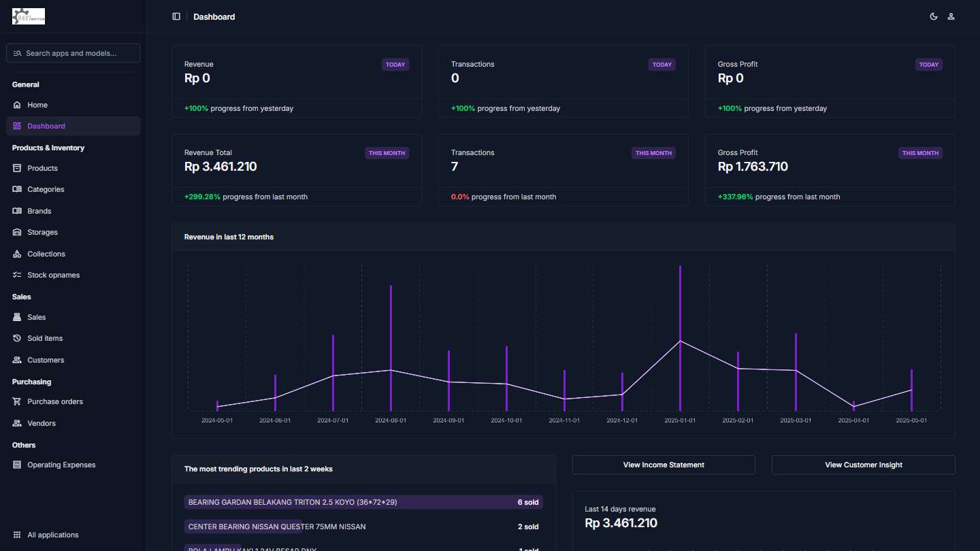Screen dimensions: 980x551
Task: Click the Last 14 days revenue label
Action: [620, 509]
